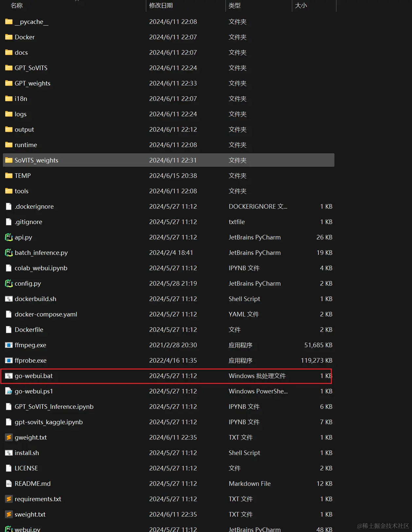Screen dimensions: 412x532
Task: Click the runtime folder icon
Action: (x=9, y=145)
